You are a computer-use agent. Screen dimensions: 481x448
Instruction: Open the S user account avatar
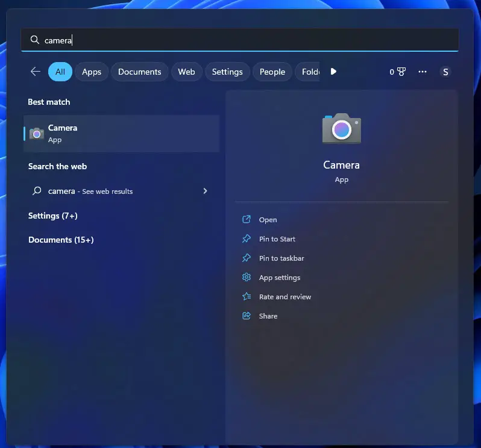(x=445, y=72)
